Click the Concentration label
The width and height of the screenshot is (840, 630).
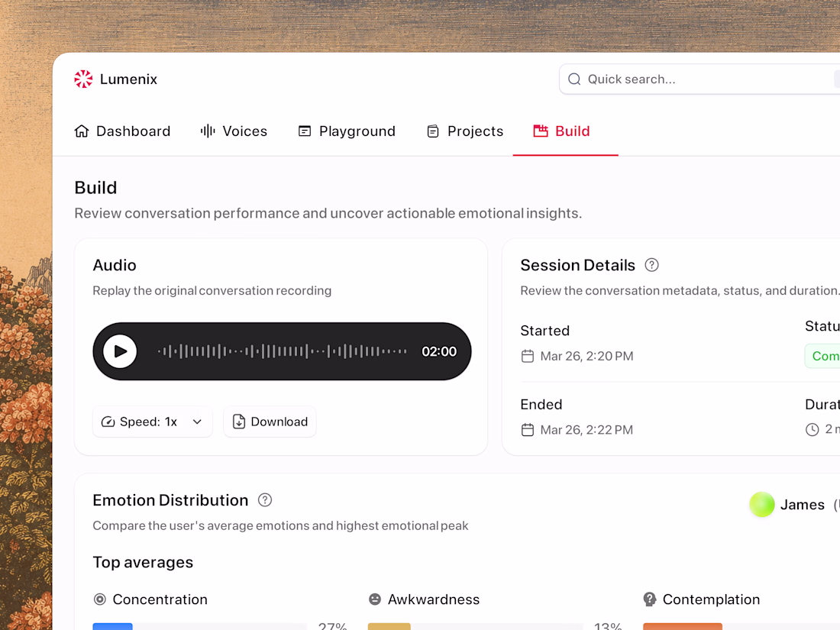point(160,599)
